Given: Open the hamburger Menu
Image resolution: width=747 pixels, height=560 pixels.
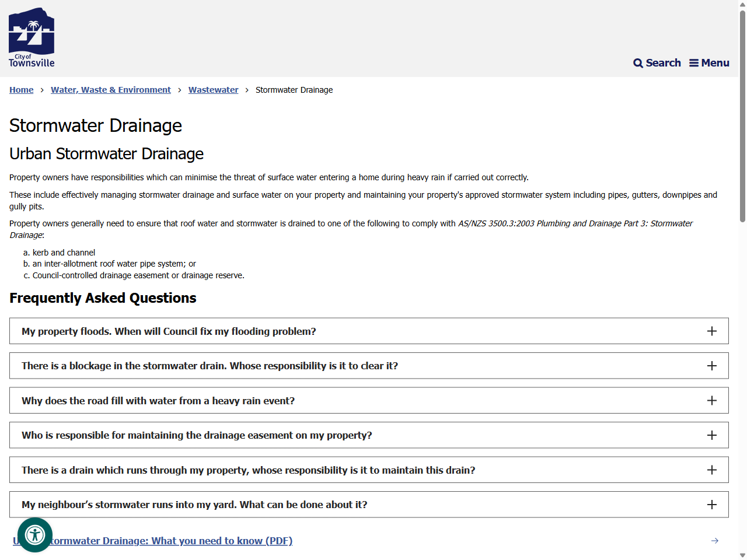Looking at the screenshot, I should click(x=709, y=63).
